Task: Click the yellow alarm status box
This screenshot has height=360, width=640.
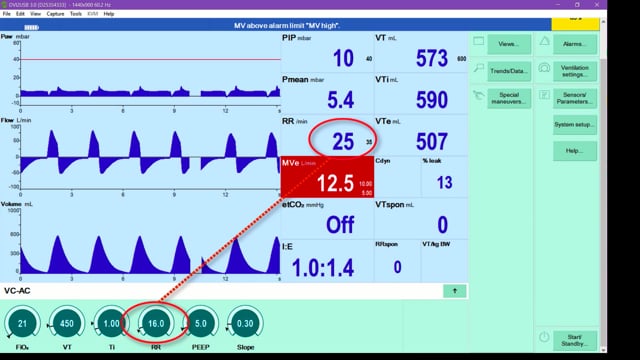Action: click(576, 24)
